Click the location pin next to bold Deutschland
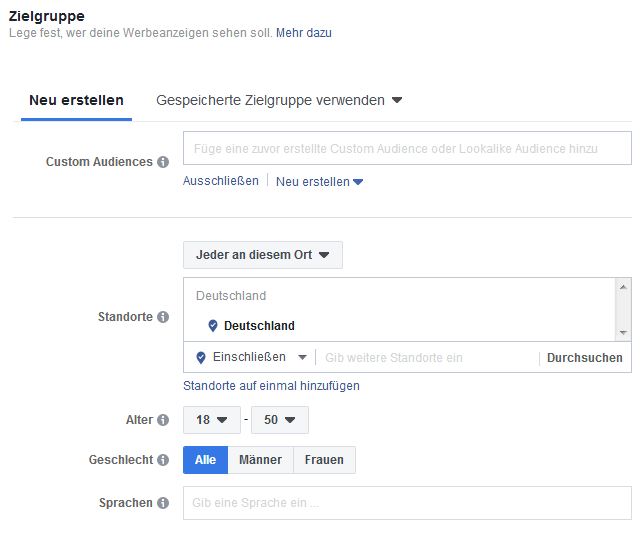The image size is (643, 537). point(212,326)
